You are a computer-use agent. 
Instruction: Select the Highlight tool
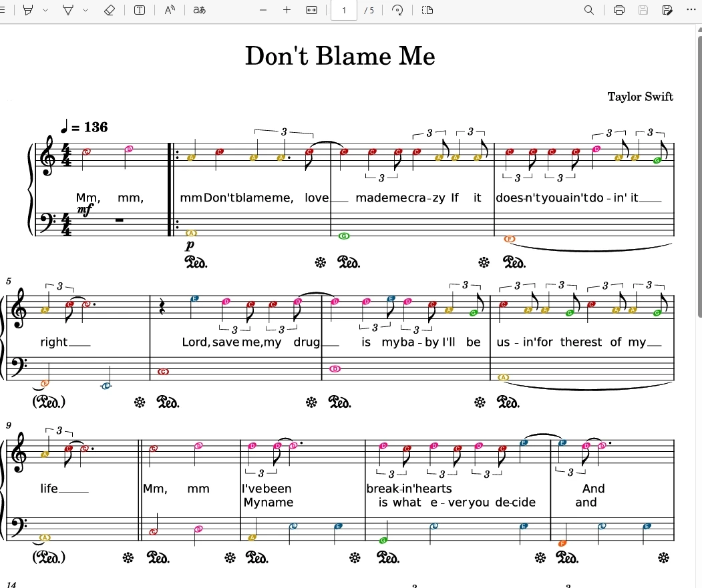[x=28, y=10]
